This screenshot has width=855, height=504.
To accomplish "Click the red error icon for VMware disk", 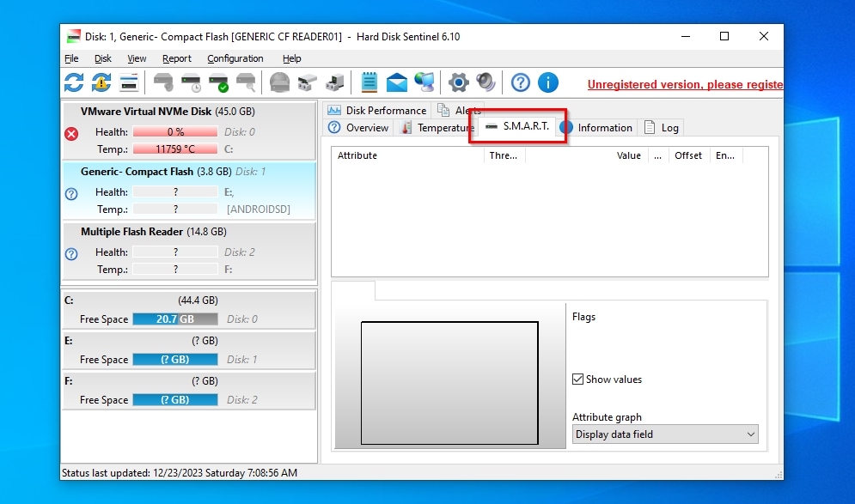I will click(x=71, y=133).
